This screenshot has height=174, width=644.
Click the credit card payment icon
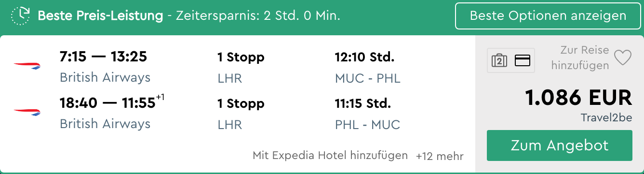pyautogui.click(x=523, y=61)
